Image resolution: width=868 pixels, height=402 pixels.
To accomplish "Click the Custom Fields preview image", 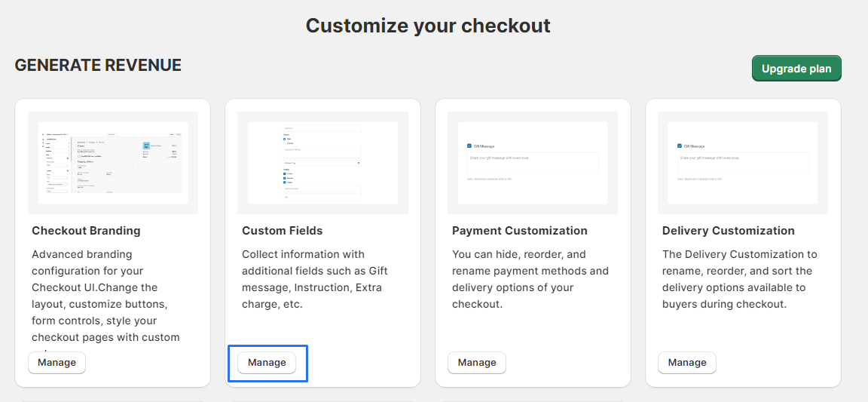I will 322,162.
